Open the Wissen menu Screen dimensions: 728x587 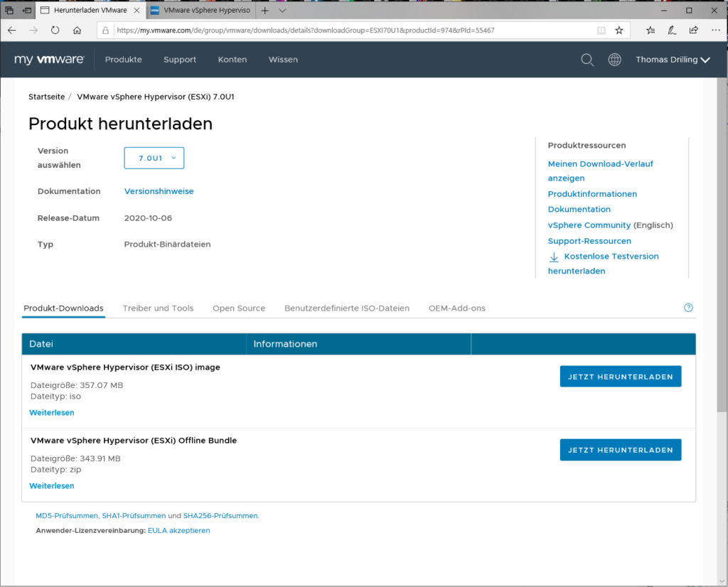click(283, 60)
